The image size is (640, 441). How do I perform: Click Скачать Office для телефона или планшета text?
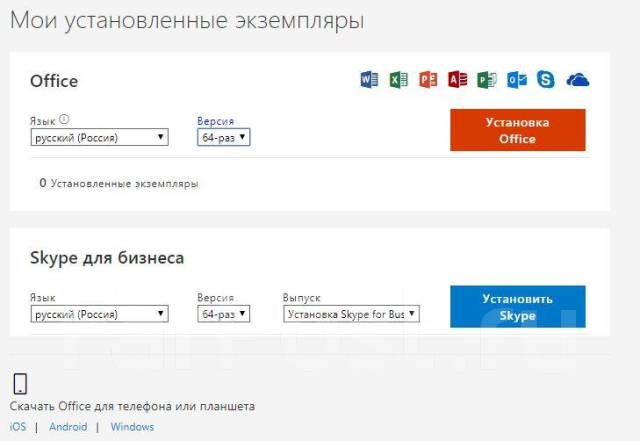tap(132, 406)
